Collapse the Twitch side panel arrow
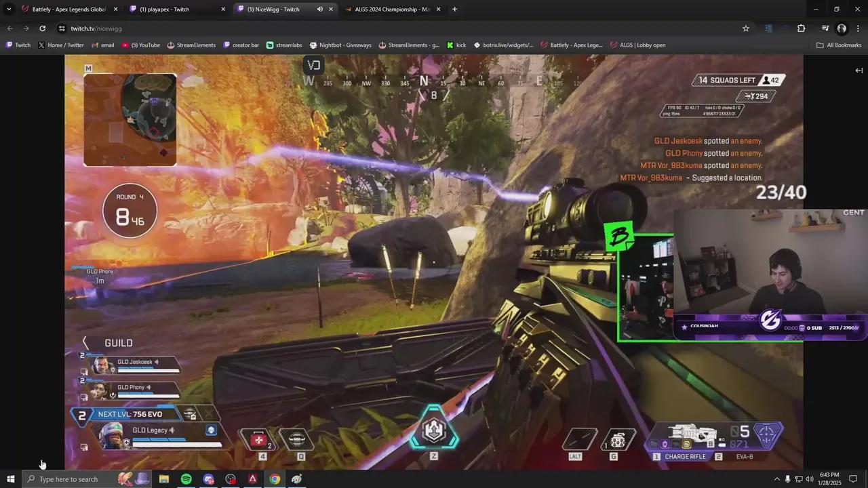Viewport: 868px width, 488px height. (x=859, y=70)
